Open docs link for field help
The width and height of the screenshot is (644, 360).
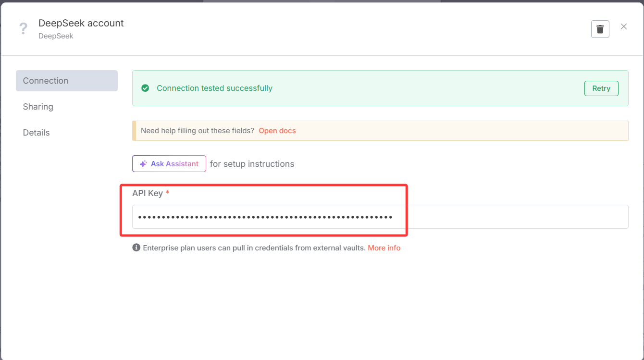click(277, 131)
